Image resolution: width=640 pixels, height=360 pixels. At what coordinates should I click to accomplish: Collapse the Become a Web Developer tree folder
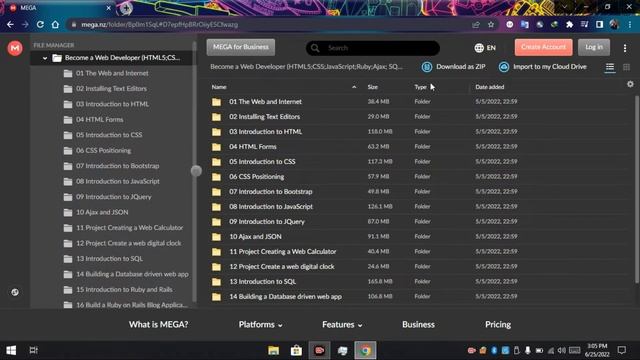click(45, 58)
